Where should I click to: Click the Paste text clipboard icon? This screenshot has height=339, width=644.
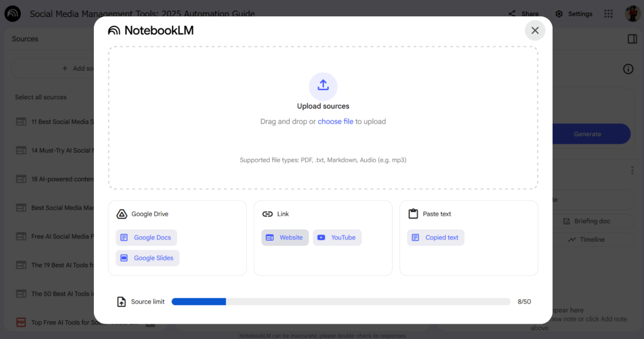(413, 214)
